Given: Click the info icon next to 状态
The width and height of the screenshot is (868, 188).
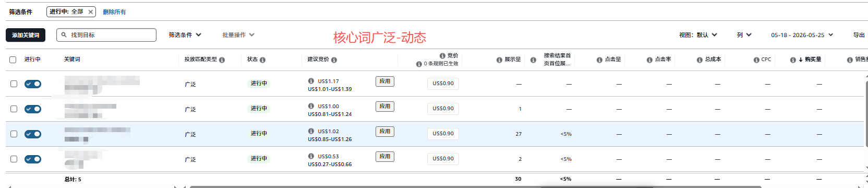Looking at the screenshot, I should tap(262, 60).
